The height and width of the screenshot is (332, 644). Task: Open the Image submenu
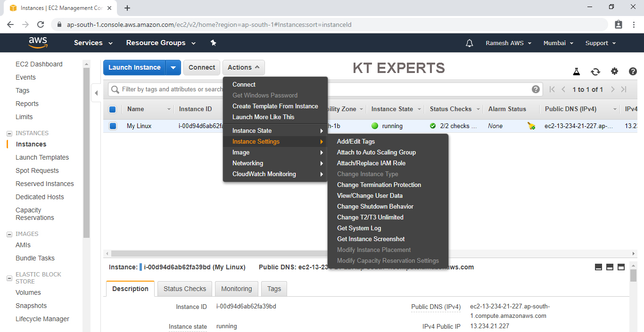[275, 153]
